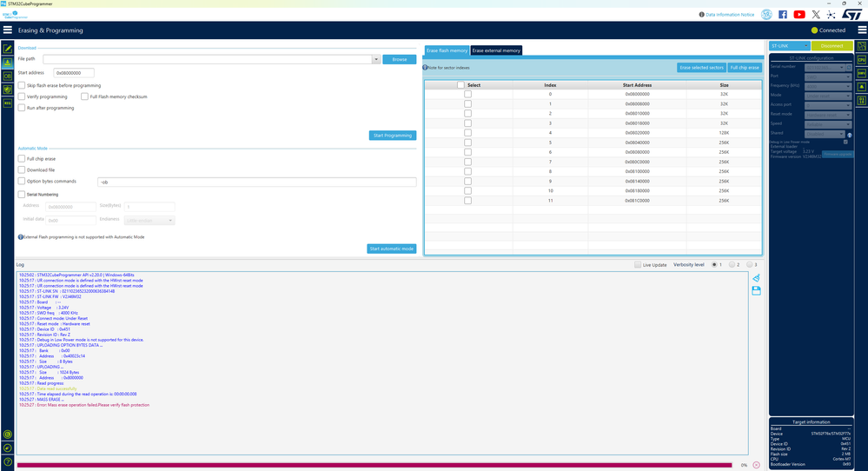Click top icon in right sidebar

[862, 46]
